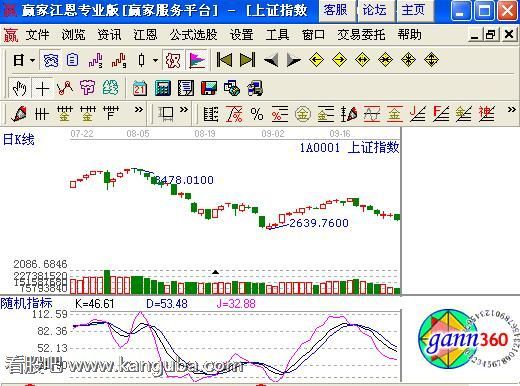Click yellow diamond four-way star icon
520x386 pixels.
408,60
